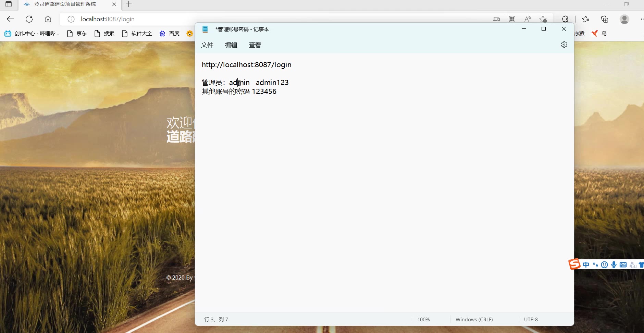Start voice input microphone in Sogou bar

coord(614,264)
